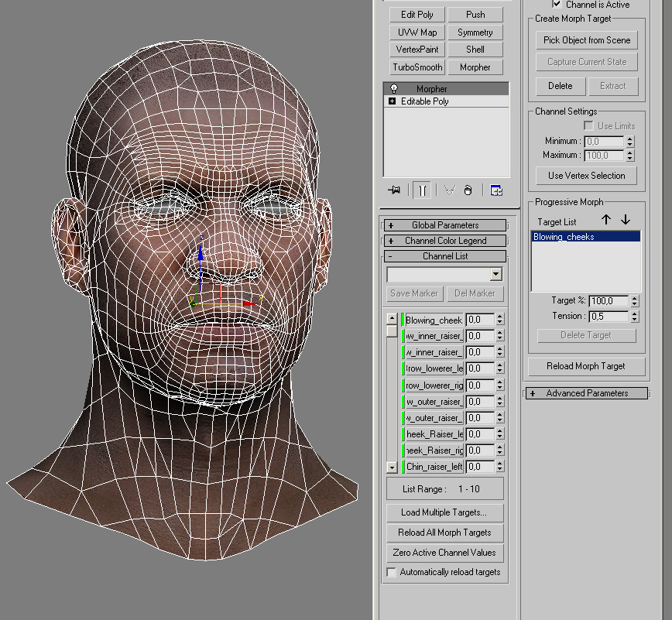Expand the Global Parameters rollout
Viewport: 672px width, 620px height.
point(445,225)
